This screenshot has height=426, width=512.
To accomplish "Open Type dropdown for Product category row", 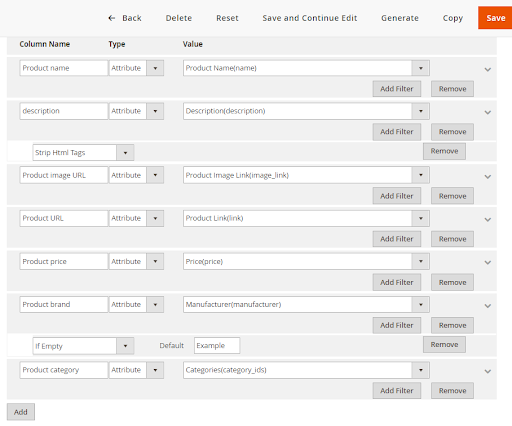I will tap(136, 370).
